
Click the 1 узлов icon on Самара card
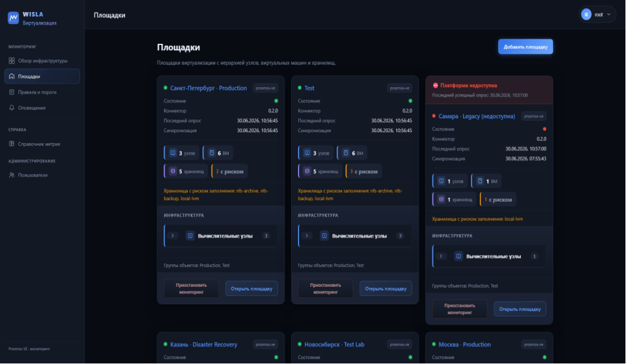click(441, 181)
